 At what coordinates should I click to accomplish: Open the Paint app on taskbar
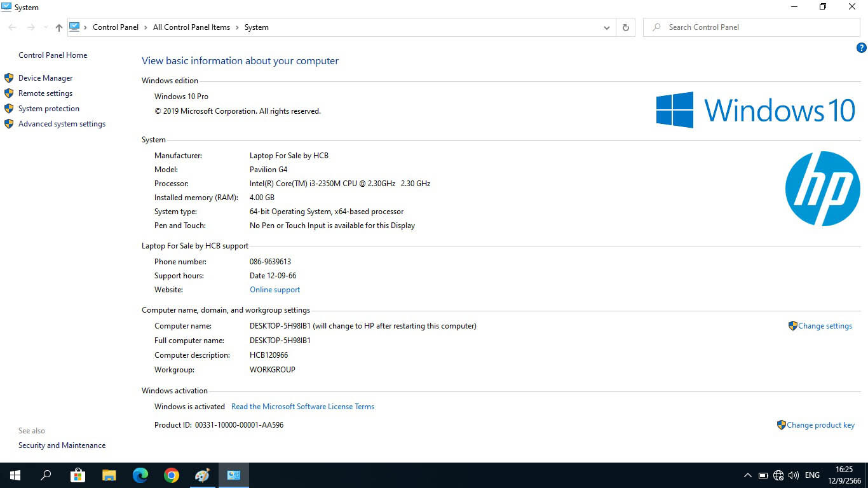[202, 475]
